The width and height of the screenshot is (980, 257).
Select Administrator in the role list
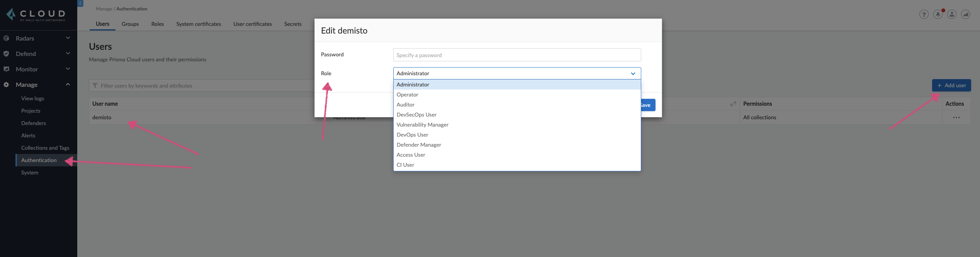point(517,85)
